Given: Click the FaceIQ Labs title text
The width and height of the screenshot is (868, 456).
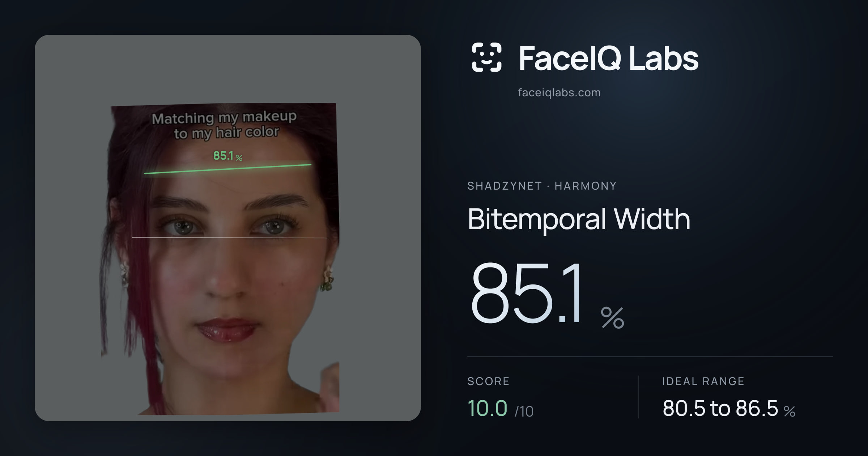Looking at the screenshot, I should pyautogui.click(x=608, y=58).
